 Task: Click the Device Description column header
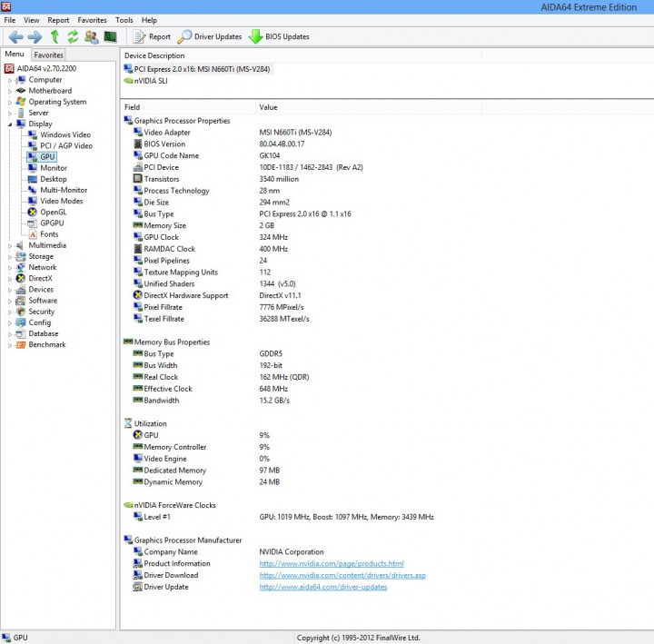pyautogui.click(x=302, y=55)
